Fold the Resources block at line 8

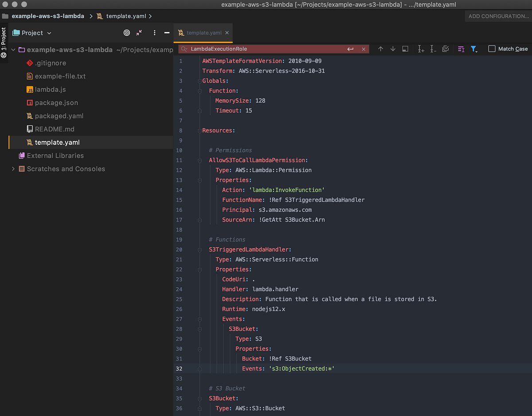pyautogui.click(x=199, y=131)
